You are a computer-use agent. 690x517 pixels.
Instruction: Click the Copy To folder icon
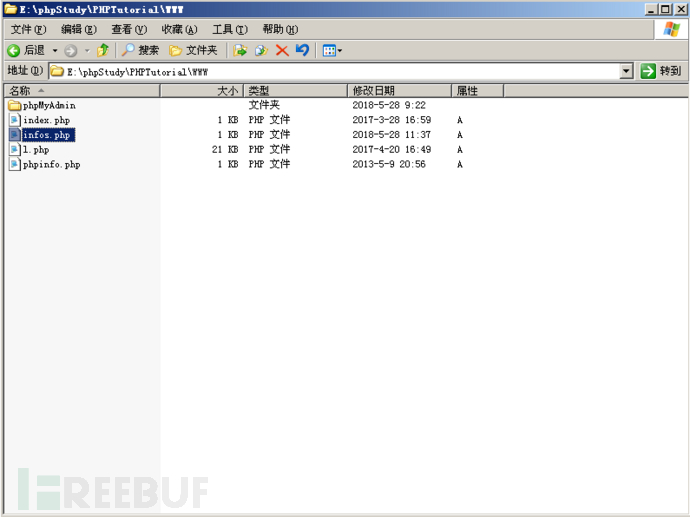click(x=261, y=50)
